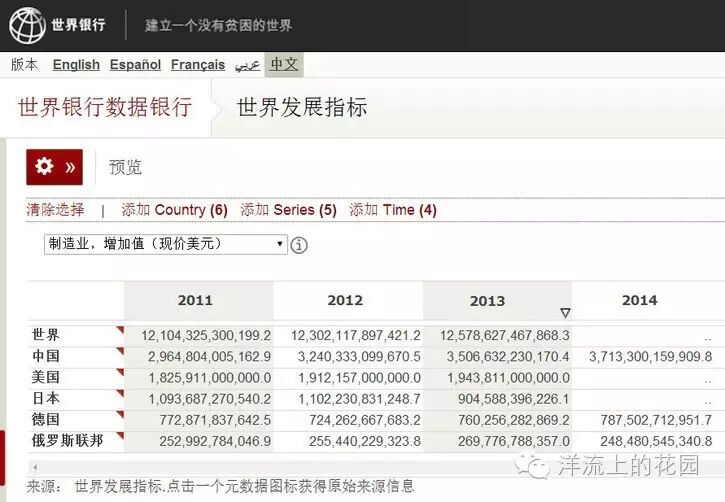725x502 pixels.
Task: Switch language to Arabic
Action: (x=247, y=65)
